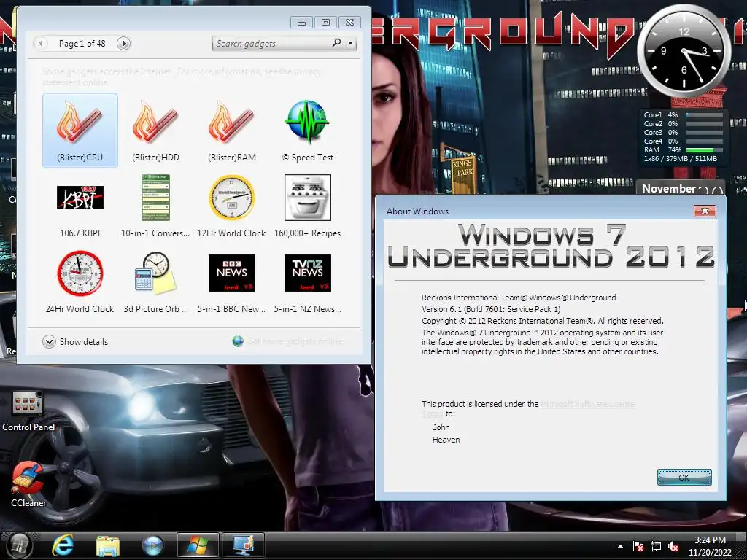Open Windows Explorer folder on taskbar
747x560 pixels.
pos(108,545)
